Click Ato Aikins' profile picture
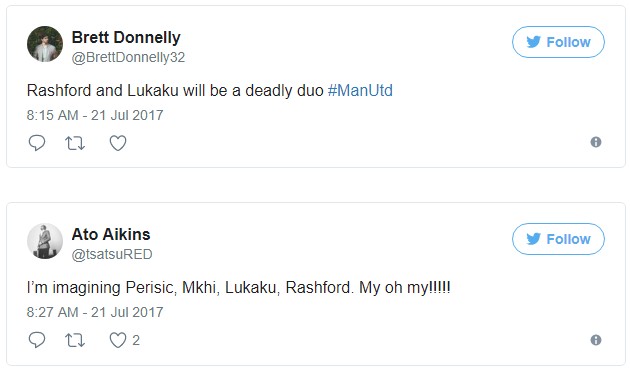This screenshot has width=630, height=369. (45, 241)
